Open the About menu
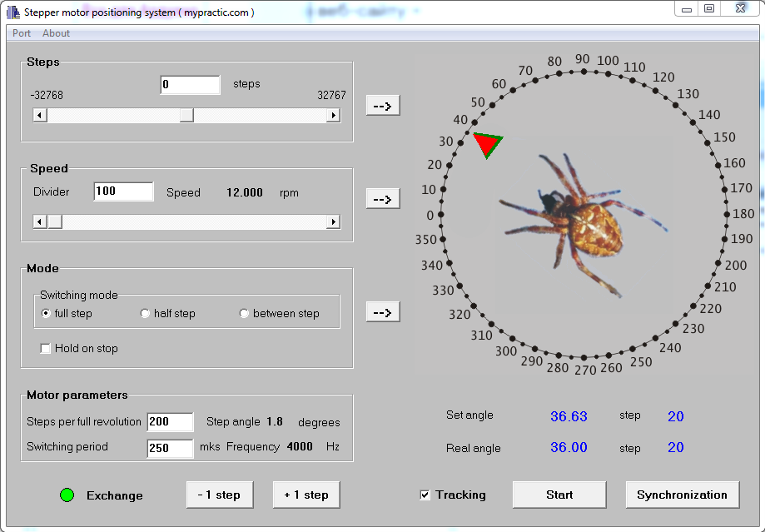The image size is (765, 532). coord(56,33)
